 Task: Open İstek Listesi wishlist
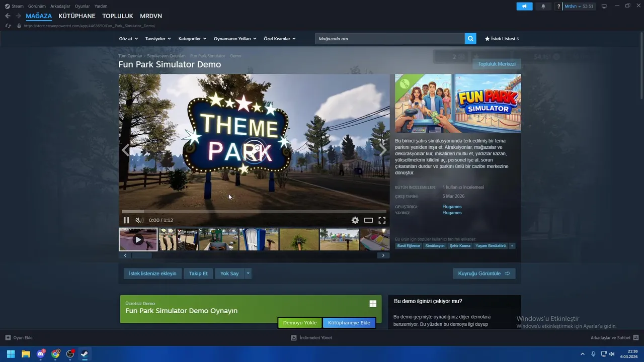(x=502, y=39)
